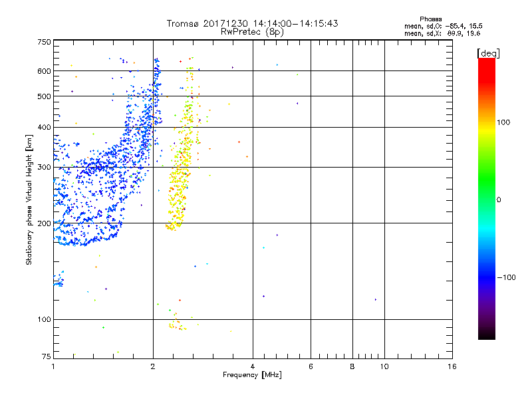Click the '[deg]' colorbar unit label

click(x=488, y=53)
